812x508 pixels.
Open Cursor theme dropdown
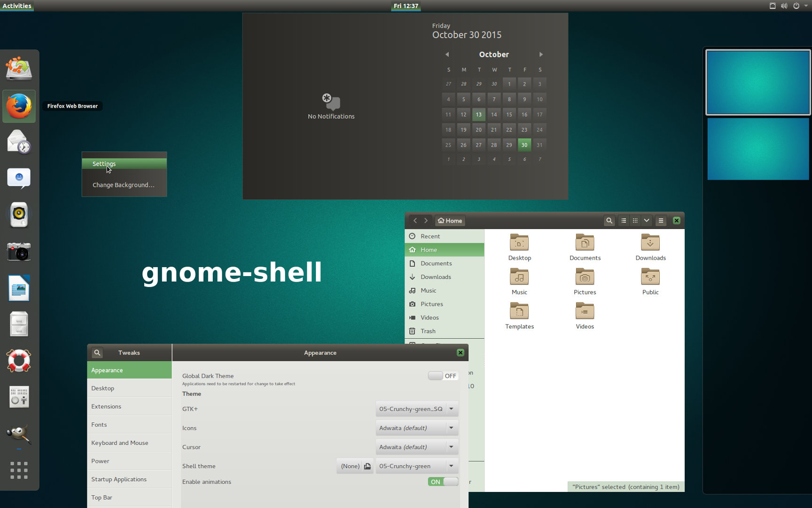click(x=417, y=447)
